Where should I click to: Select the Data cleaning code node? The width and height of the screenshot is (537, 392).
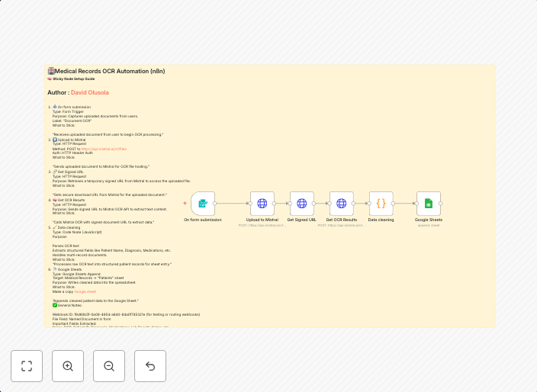point(381,204)
